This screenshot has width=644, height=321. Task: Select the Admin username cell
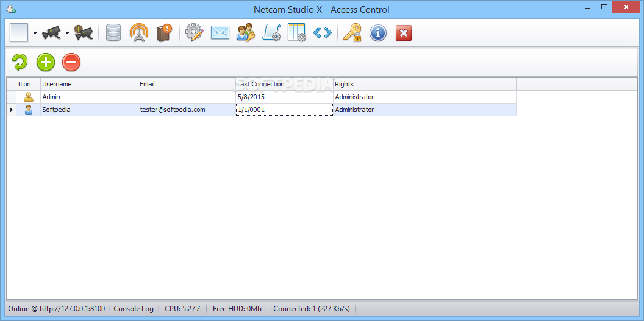(89, 97)
